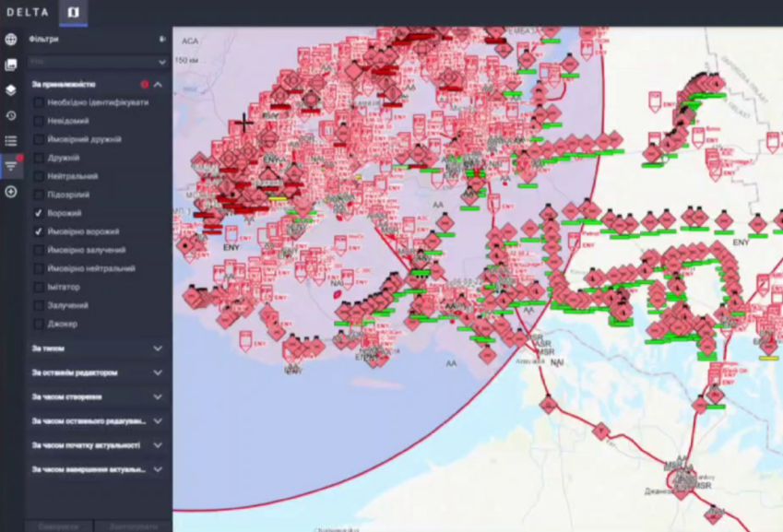The height and width of the screenshot is (532, 783).
Task: Click the plus circle add icon
Action: 11,191
